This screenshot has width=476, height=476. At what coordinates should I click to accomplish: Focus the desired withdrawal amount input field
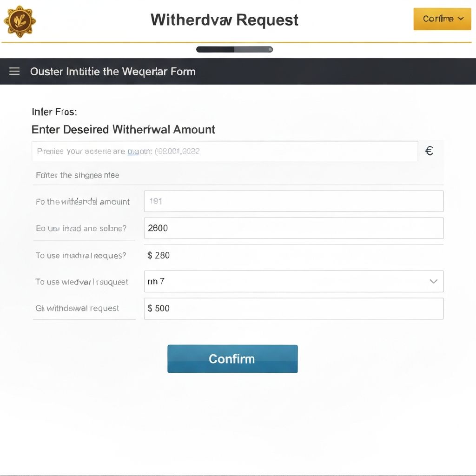225,151
